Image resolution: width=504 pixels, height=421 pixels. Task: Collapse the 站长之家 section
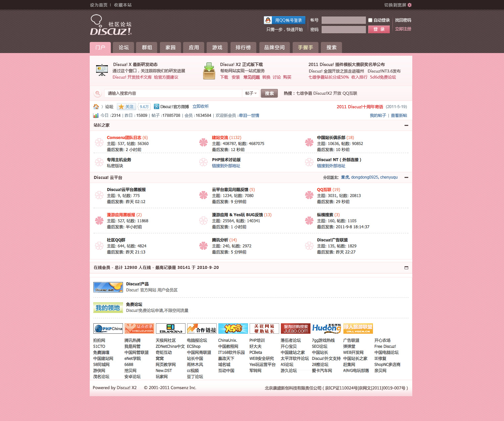point(406,125)
